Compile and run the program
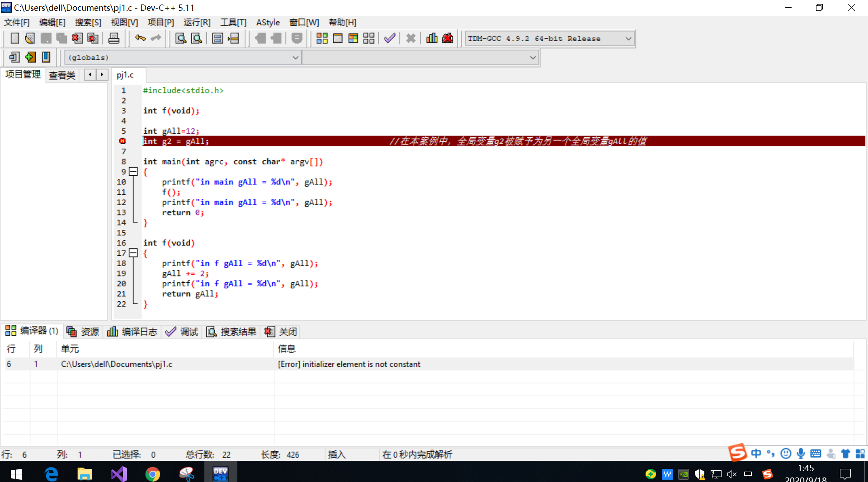 tap(353, 38)
